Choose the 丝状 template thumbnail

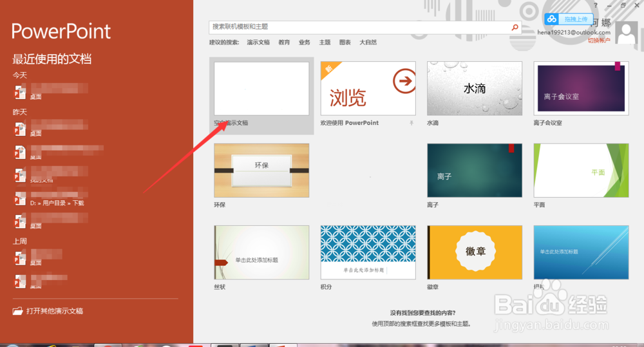click(261, 252)
